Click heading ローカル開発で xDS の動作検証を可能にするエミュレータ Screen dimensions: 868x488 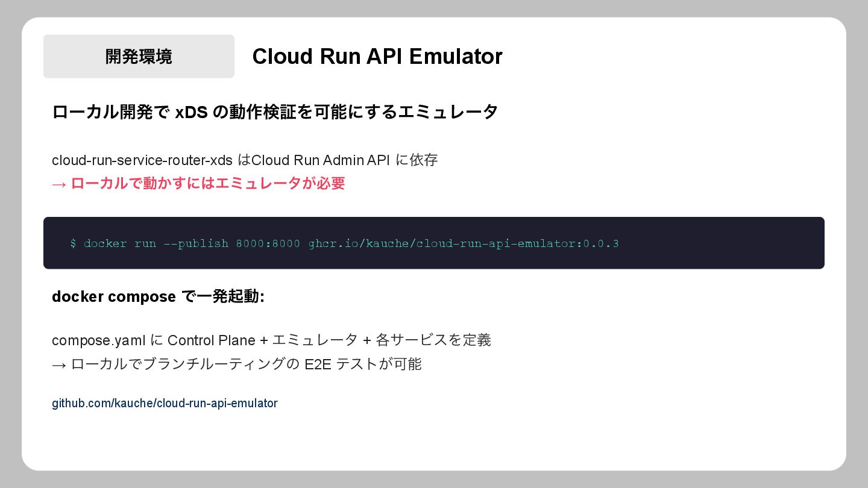click(x=275, y=112)
